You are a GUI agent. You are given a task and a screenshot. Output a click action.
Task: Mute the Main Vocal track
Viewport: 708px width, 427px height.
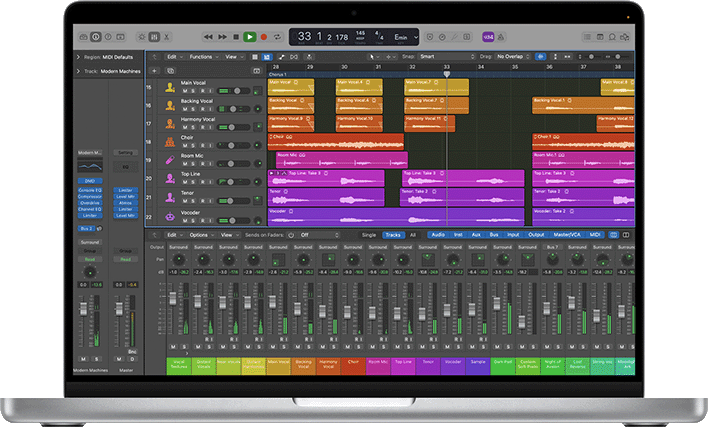(185, 91)
